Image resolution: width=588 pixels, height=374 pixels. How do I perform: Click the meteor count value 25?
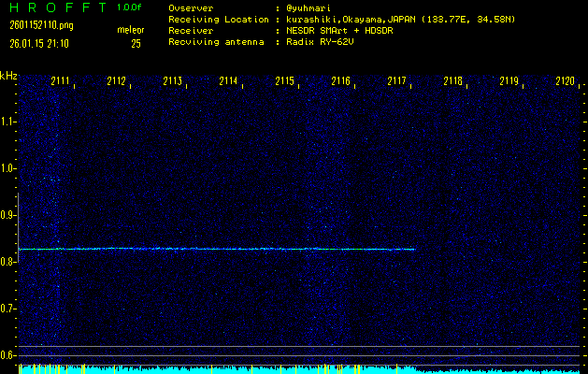(136, 43)
